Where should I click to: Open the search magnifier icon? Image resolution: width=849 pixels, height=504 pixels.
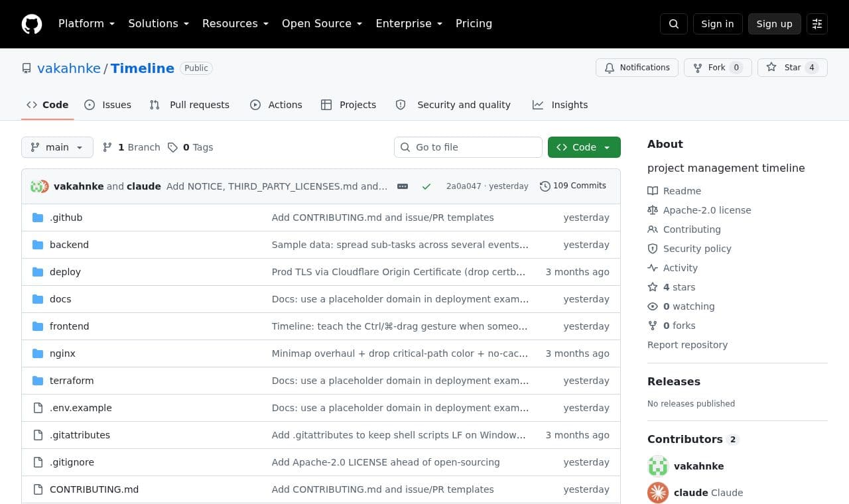(x=674, y=24)
